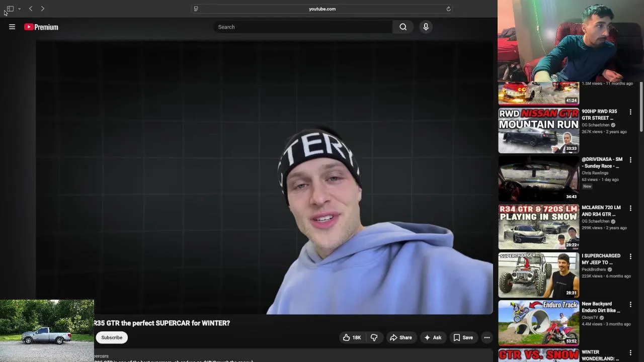Click the video title R35 GTR perfect SUPERCAR
This screenshot has width=644, height=362.
(162, 323)
